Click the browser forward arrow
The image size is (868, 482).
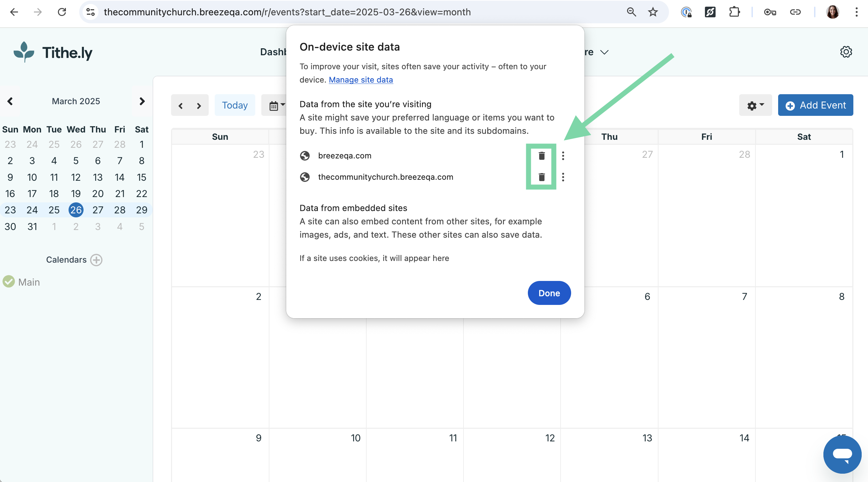38,12
